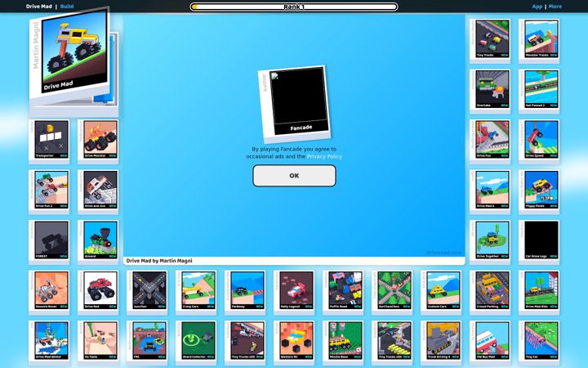Launch the Shard Collector game
The image size is (588, 368).
click(196, 343)
